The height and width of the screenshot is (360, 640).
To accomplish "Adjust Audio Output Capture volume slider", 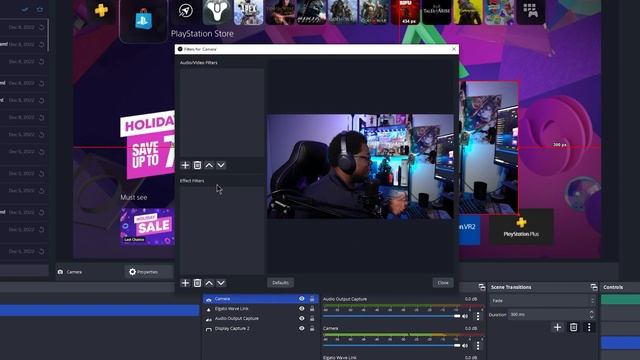I will coord(391,316).
